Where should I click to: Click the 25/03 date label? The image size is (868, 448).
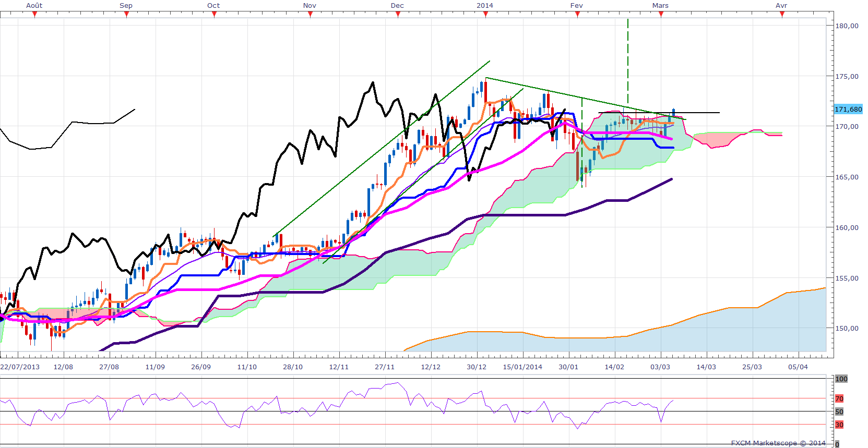pos(752,367)
